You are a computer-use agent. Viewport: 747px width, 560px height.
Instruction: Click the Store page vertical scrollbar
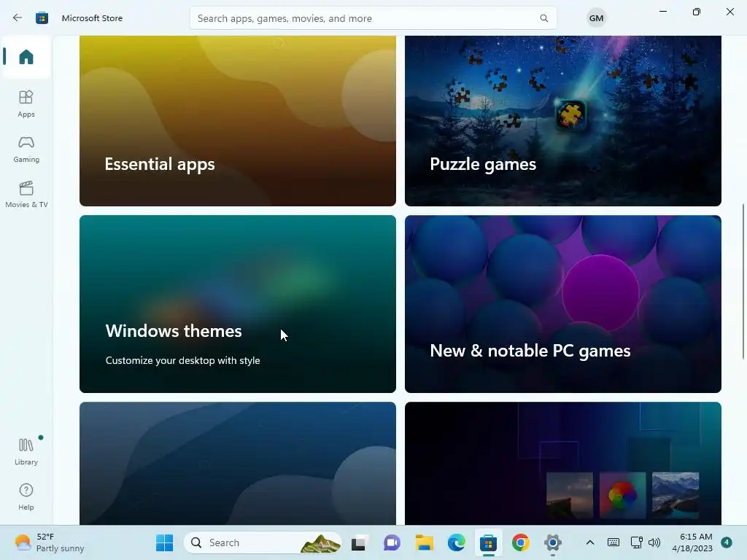click(x=743, y=281)
